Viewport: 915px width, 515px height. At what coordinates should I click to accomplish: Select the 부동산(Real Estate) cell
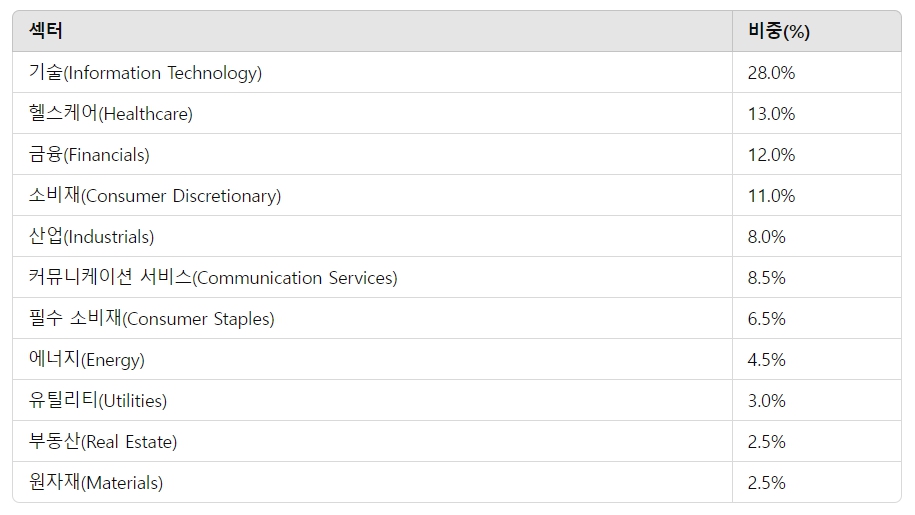[103, 442]
